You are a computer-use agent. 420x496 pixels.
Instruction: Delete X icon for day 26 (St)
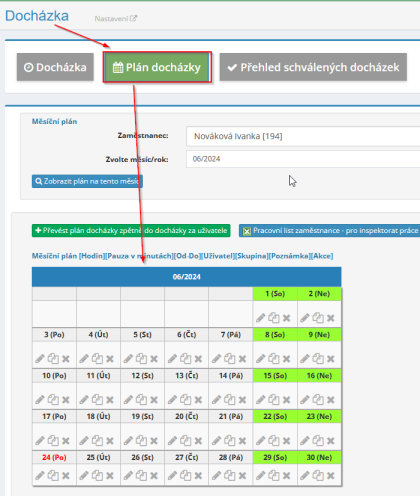[x=154, y=476]
